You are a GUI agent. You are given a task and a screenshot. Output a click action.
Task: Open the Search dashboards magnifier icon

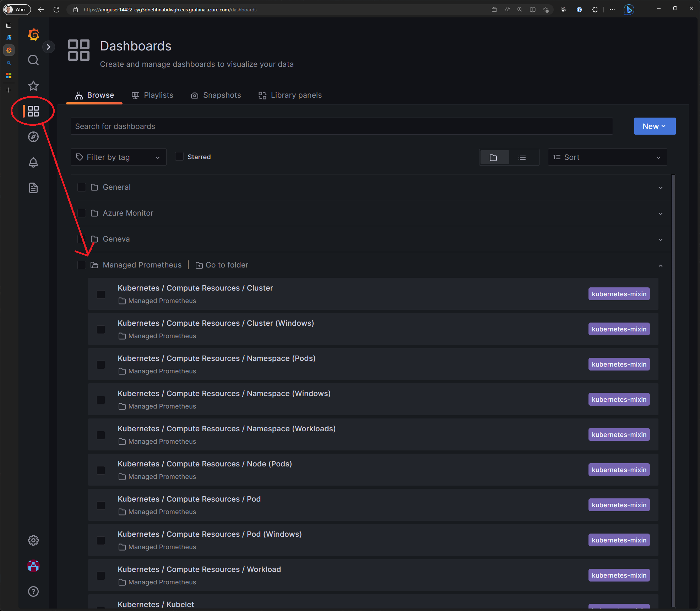coord(33,60)
